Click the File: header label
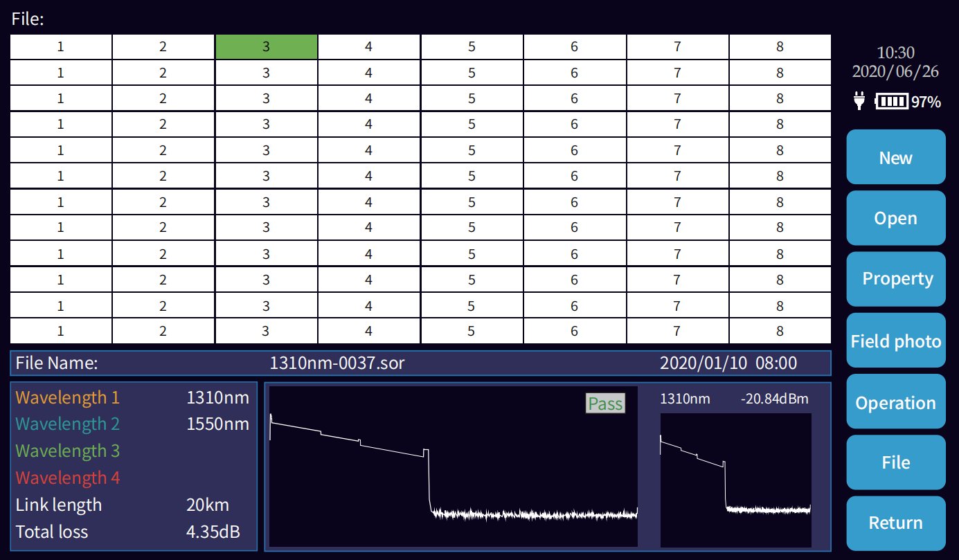Viewport: 959px width, 560px height. pos(28,19)
